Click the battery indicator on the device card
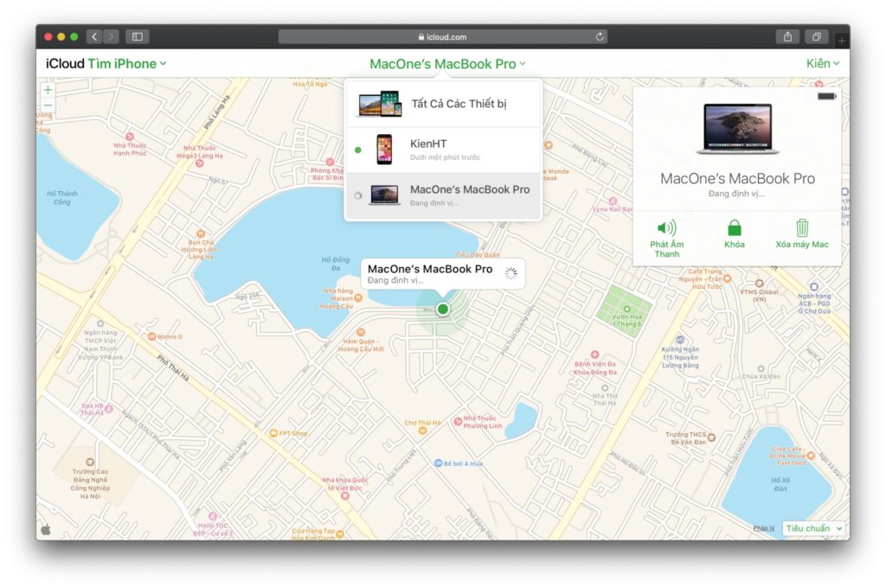 tap(825, 96)
